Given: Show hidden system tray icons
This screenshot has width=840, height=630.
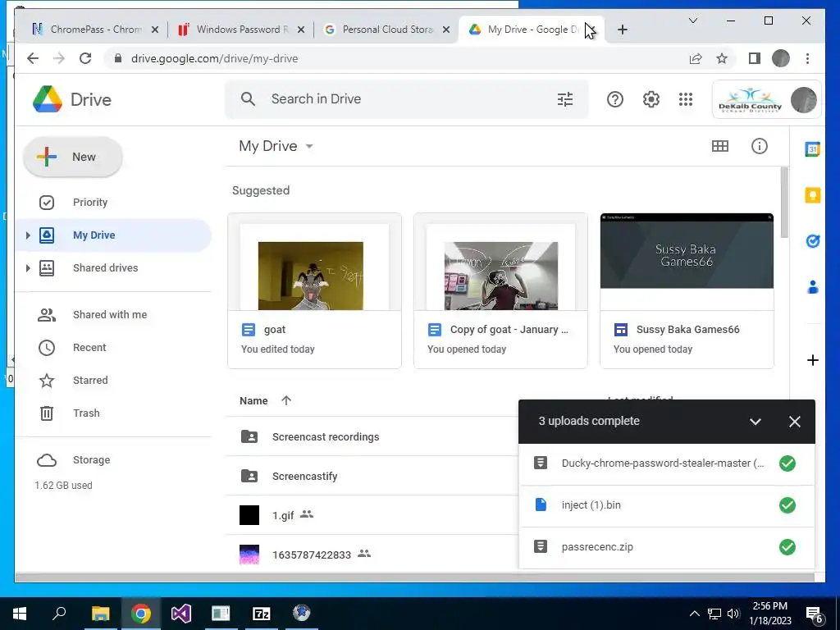Looking at the screenshot, I should pos(694,614).
